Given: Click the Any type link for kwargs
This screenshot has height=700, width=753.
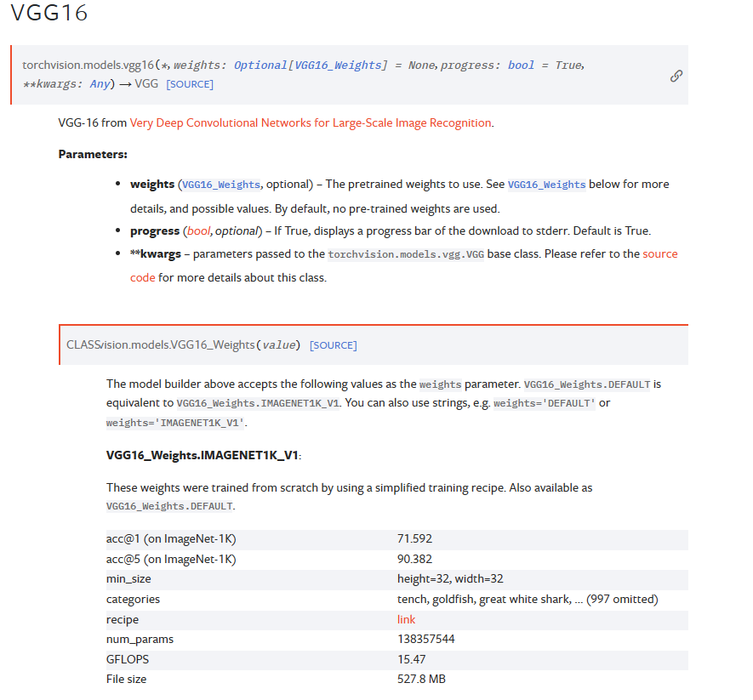Looking at the screenshot, I should click(x=100, y=83).
